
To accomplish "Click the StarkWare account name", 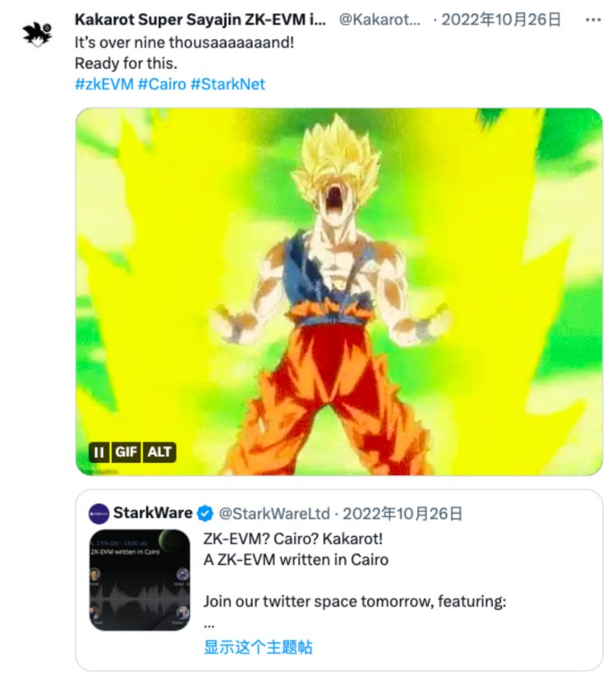I will (x=153, y=514).
